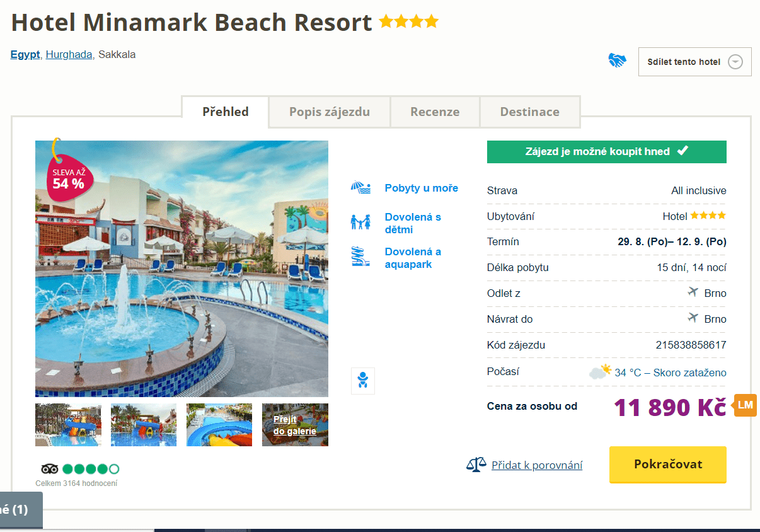Expand the Sdílet tento hotel dropdown
Viewport: 760px width, 532px height.
click(694, 62)
